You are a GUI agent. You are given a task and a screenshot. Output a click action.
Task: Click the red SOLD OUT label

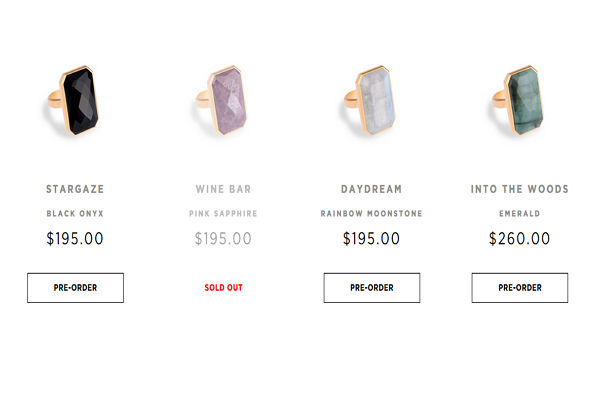click(223, 288)
